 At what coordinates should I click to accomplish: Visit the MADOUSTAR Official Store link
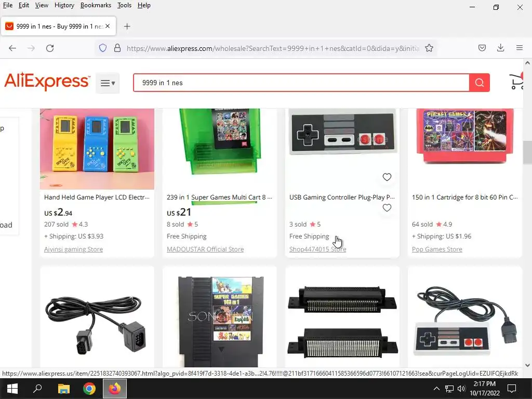[205, 249]
